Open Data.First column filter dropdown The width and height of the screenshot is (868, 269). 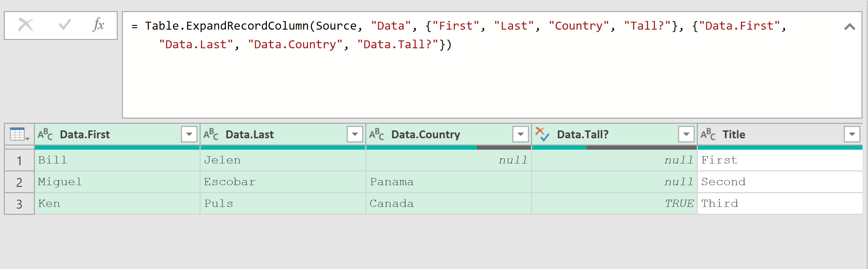pyautogui.click(x=189, y=134)
